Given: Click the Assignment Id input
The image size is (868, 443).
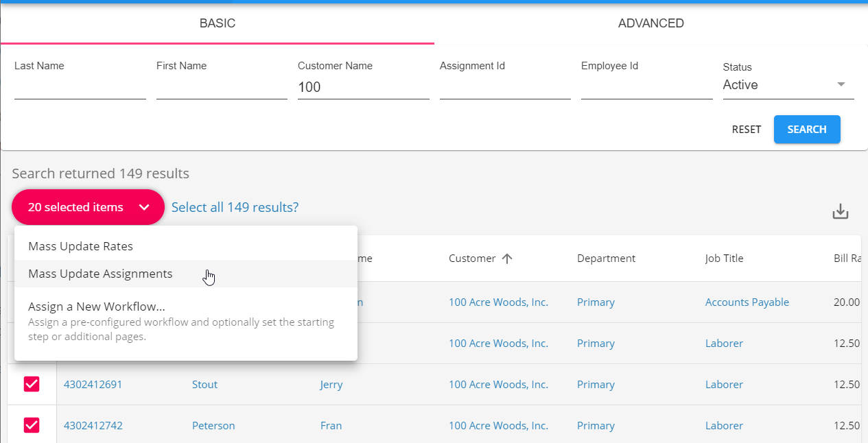Looking at the screenshot, I should coord(505,87).
